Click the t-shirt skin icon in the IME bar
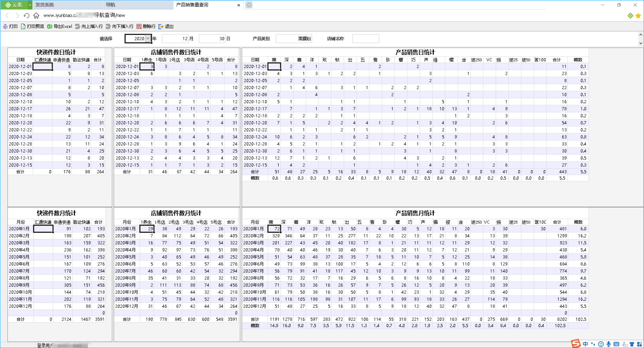This screenshot has height=348, width=644. [632, 344]
